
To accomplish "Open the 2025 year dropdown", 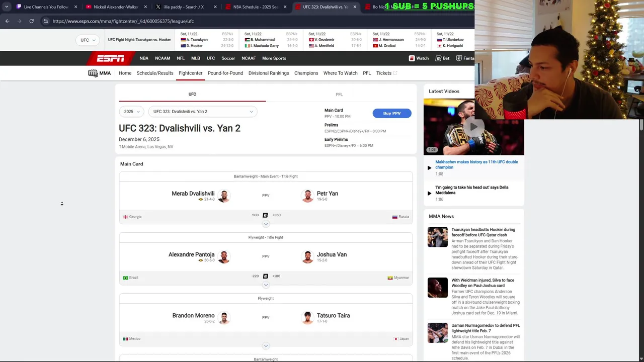I will pos(132,112).
